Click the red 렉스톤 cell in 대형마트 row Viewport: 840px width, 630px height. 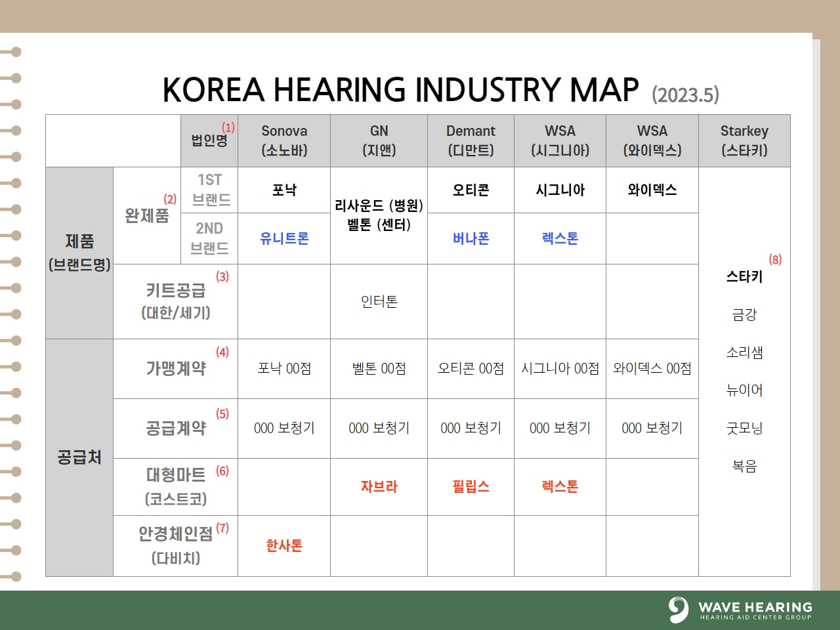coord(560,487)
